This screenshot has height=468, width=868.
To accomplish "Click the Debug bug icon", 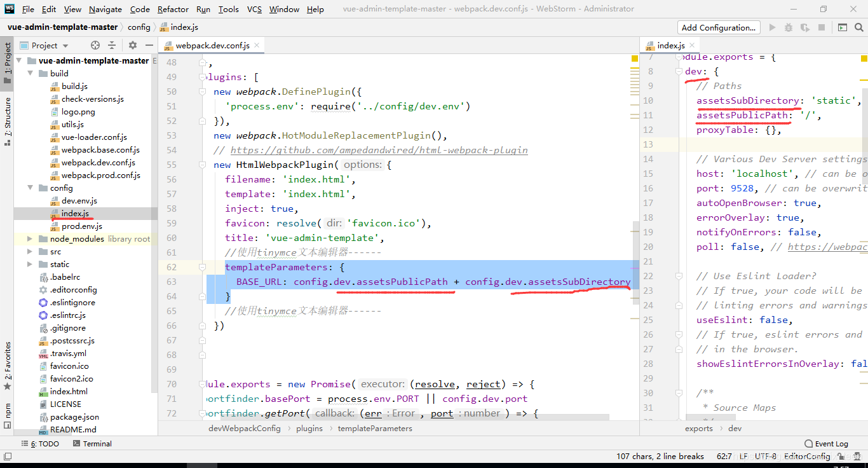I will click(x=789, y=27).
